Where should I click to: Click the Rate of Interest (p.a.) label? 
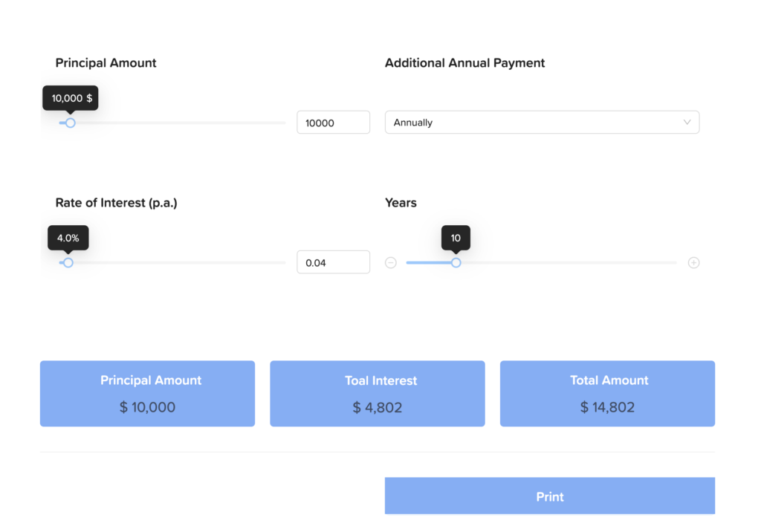[116, 203]
